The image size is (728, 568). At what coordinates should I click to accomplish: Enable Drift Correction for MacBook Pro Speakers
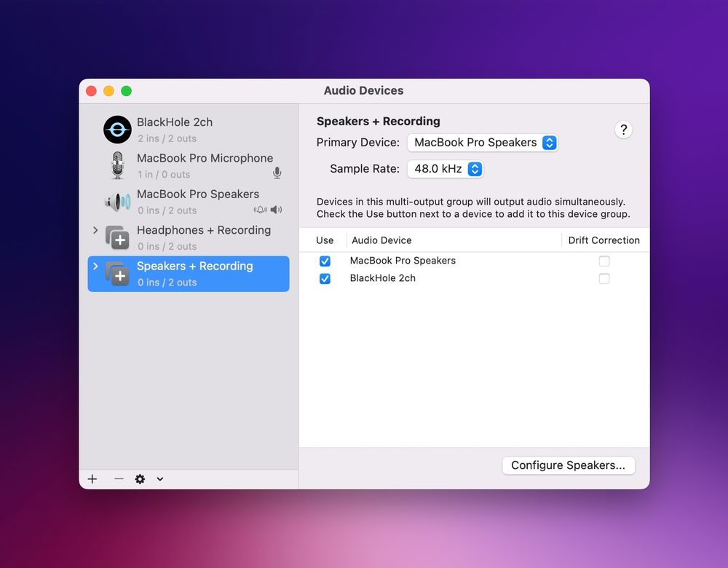click(604, 261)
